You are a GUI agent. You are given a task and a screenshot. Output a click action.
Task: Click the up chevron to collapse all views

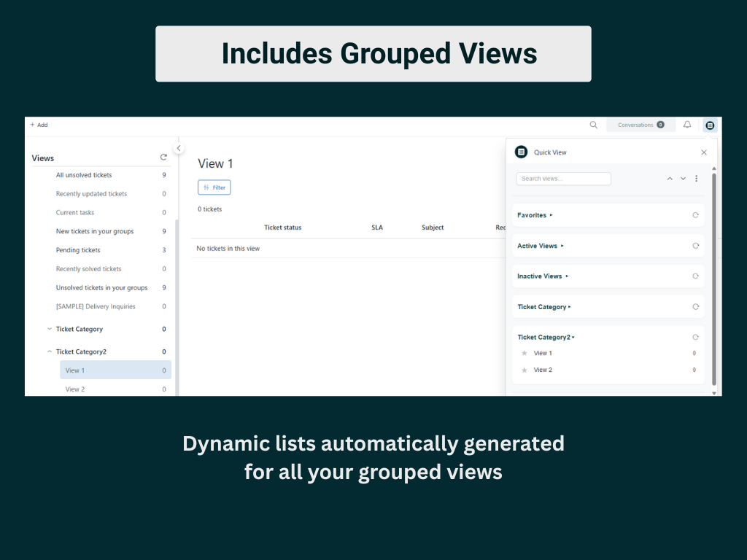tap(670, 178)
